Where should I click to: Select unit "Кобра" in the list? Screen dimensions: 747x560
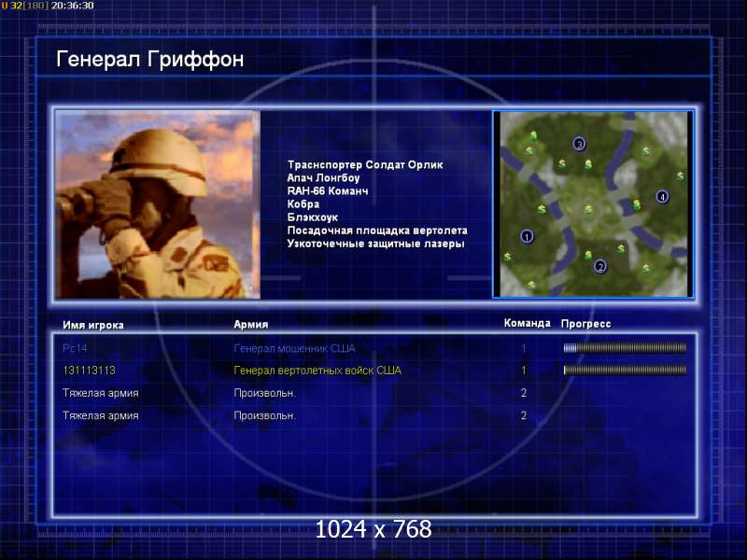pos(303,204)
